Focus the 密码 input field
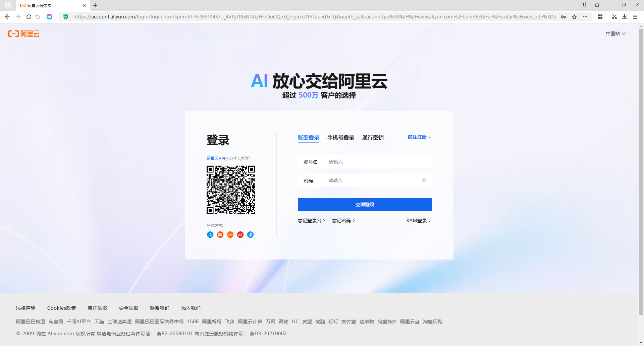This screenshot has width=644, height=346. click(x=365, y=180)
